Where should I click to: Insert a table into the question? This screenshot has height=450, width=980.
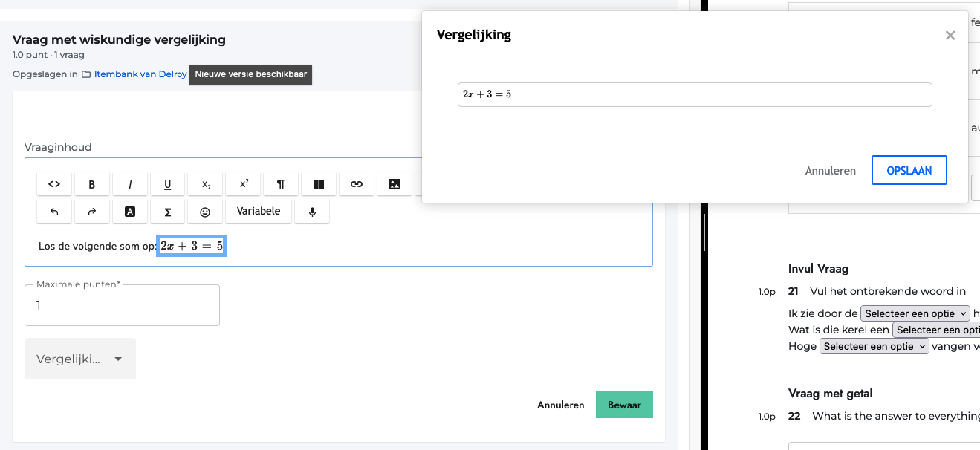click(319, 184)
